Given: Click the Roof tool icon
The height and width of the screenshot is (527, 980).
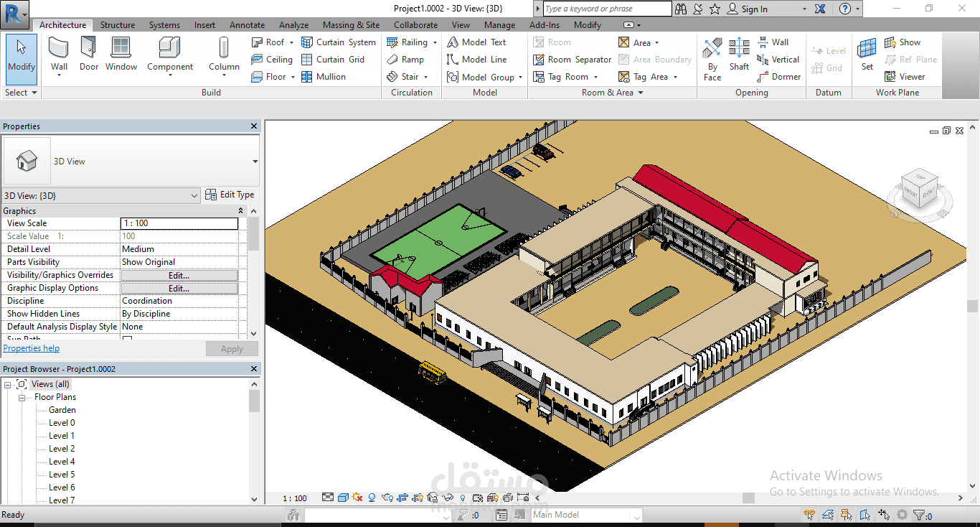Looking at the screenshot, I should tap(258, 42).
